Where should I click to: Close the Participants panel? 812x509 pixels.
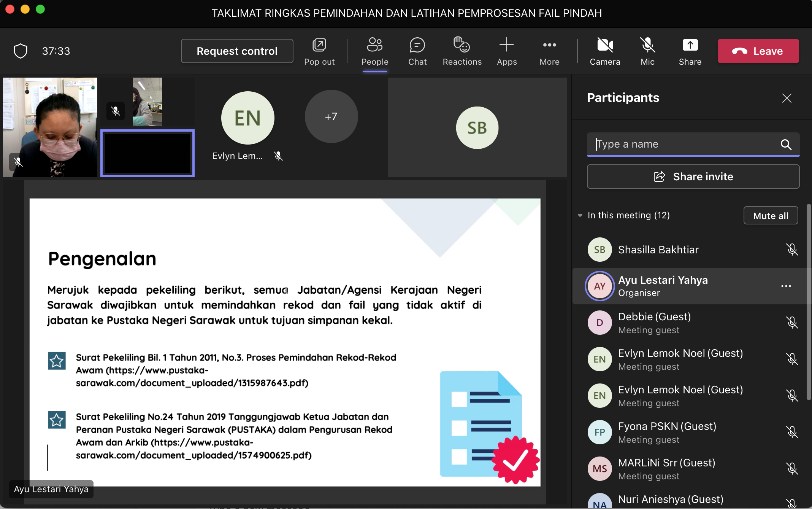click(x=787, y=98)
